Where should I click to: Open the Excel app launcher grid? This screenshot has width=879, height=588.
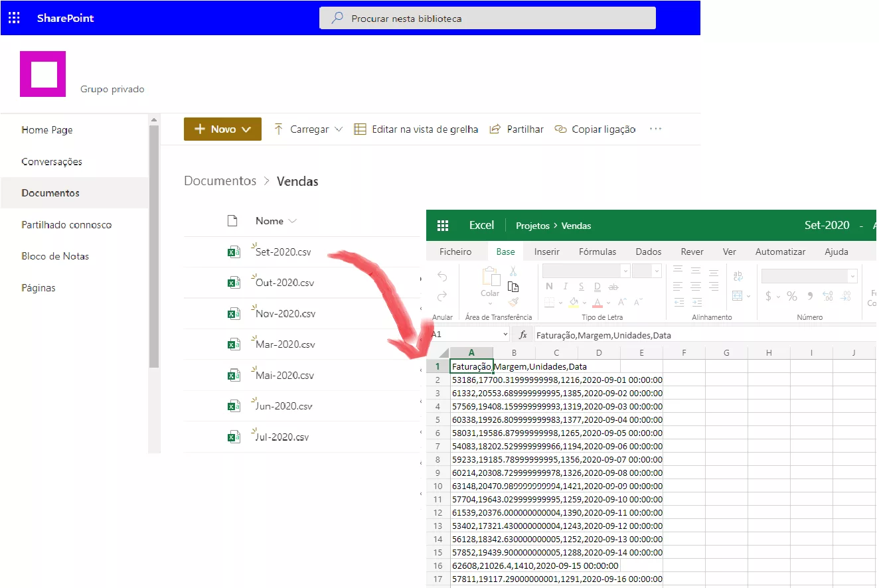[x=443, y=226]
